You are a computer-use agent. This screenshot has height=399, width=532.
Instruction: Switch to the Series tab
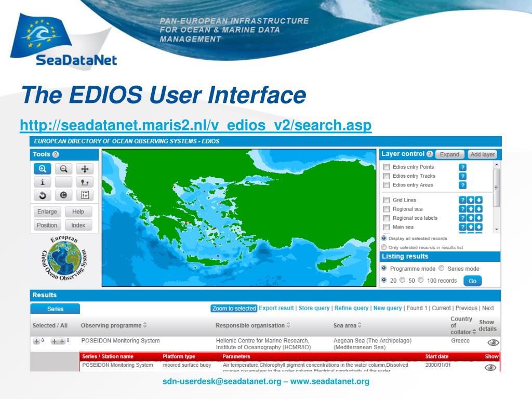click(x=55, y=309)
